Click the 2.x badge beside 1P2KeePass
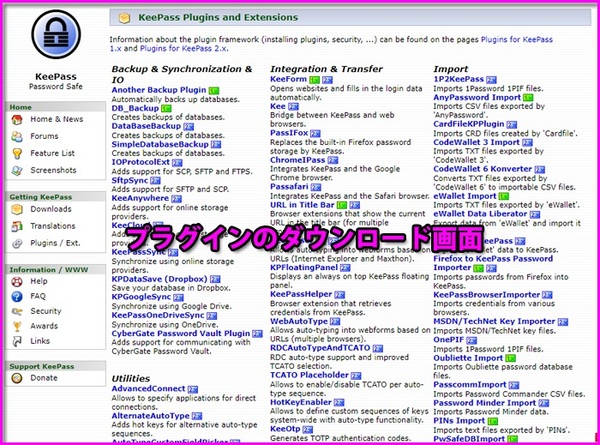Viewport: 600px width, 445px height. pos(492,80)
